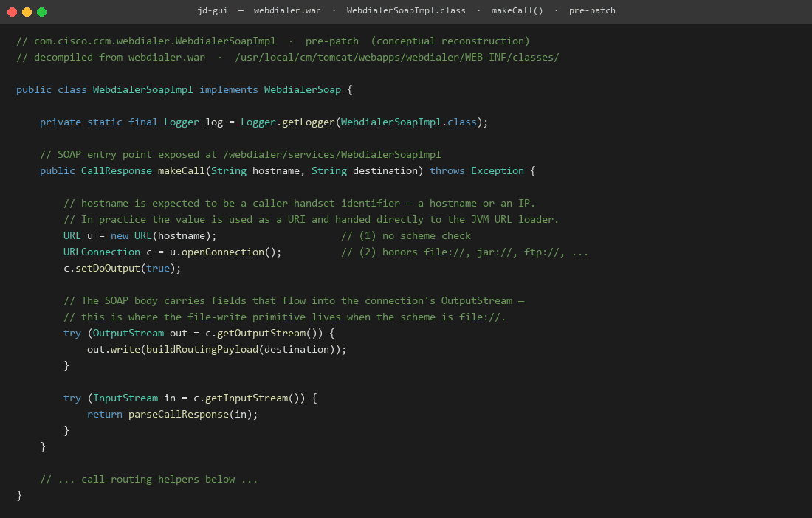Click the u.openConnection() call
Image resolution: width=812 pixels, height=518 pixels.
(223, 252)
